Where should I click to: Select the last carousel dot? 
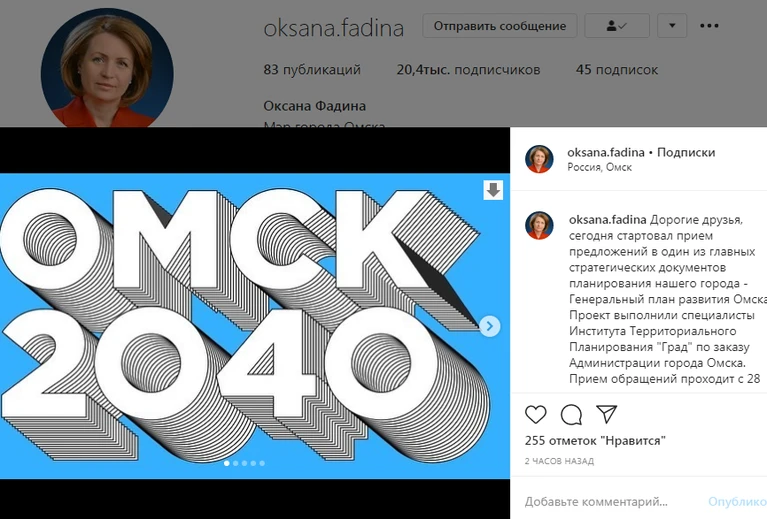tap(262, 463)
